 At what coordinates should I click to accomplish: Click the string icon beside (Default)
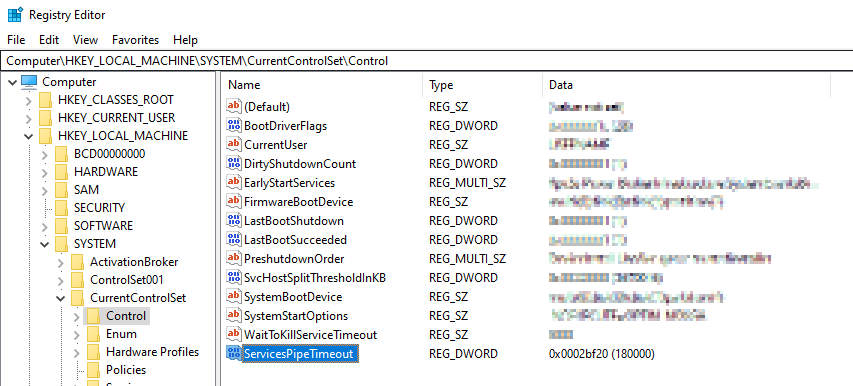coord(234,107)
